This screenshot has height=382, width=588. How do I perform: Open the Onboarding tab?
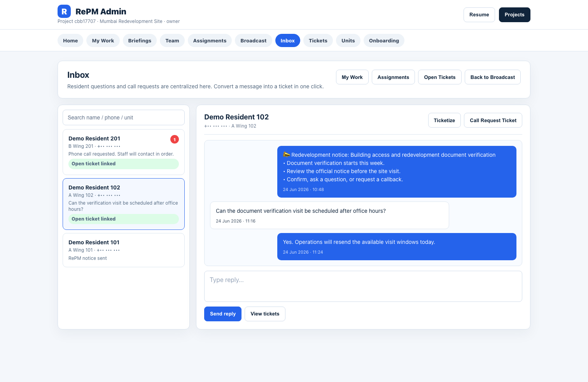coord(384,40)
